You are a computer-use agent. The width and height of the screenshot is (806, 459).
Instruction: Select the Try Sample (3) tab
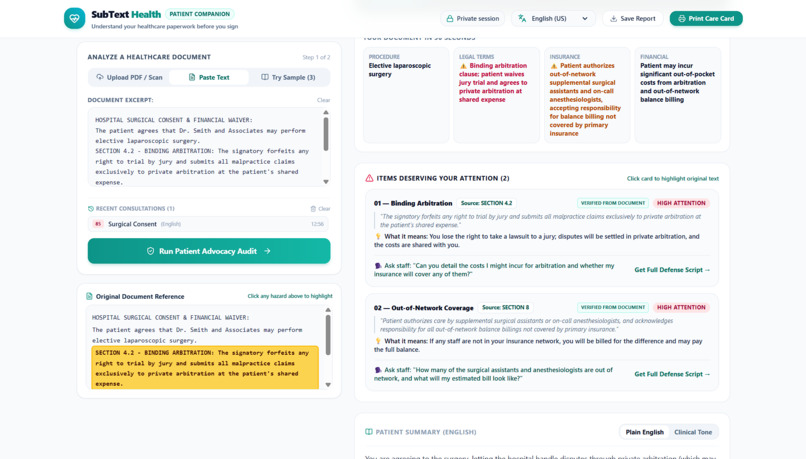click(x=288, y=77)
